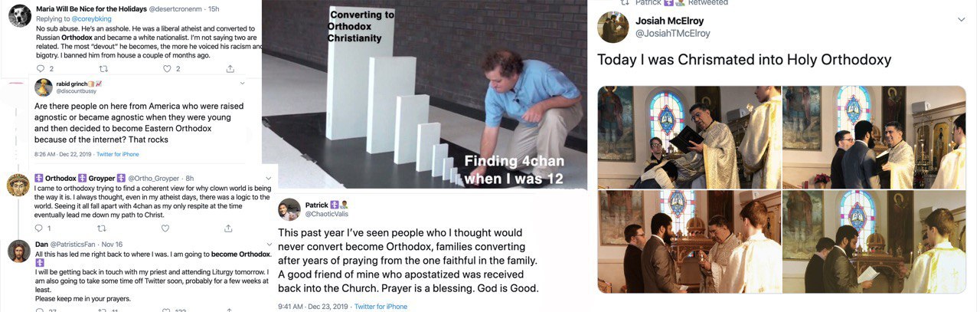Expand options chevron on Josiah McElroy's tweet
Image resolution: width=980 pixels, height=312 pixels.
[x=962, y=20]
